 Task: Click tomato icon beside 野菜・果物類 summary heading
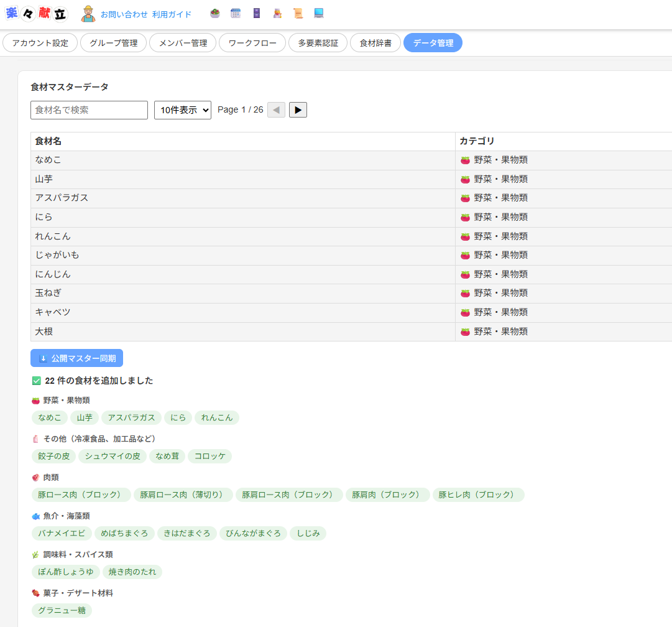click(35, 401)
